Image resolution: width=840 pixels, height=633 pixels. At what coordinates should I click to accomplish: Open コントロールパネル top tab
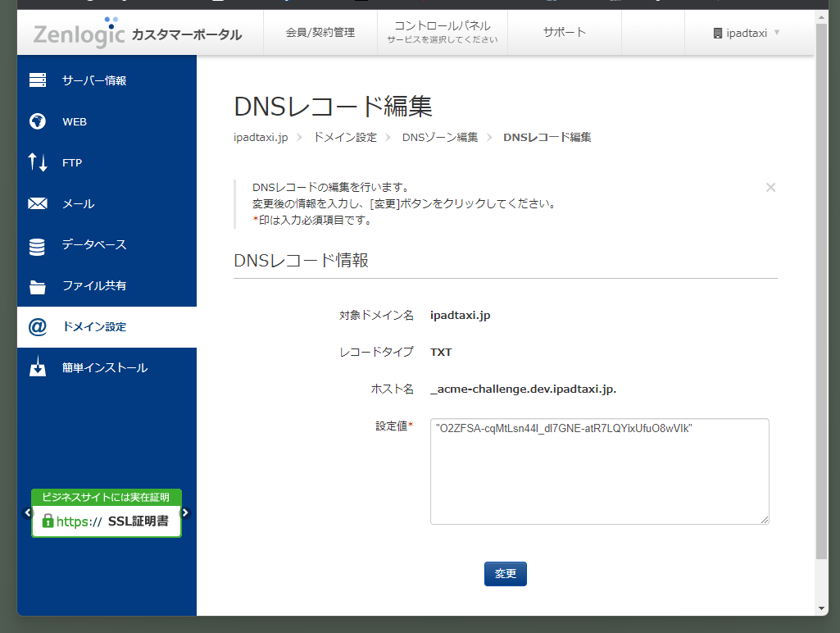pos(443,33)
